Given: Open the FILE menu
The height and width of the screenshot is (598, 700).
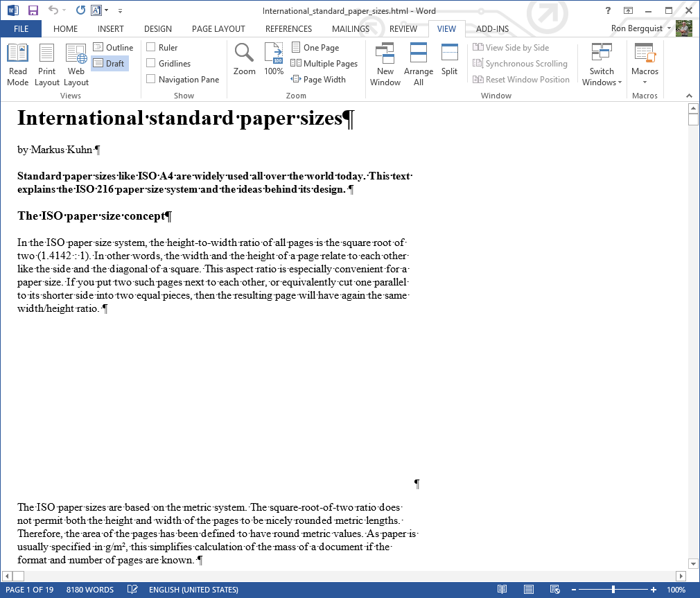Looking at the screenshot, I should (21, 28).
